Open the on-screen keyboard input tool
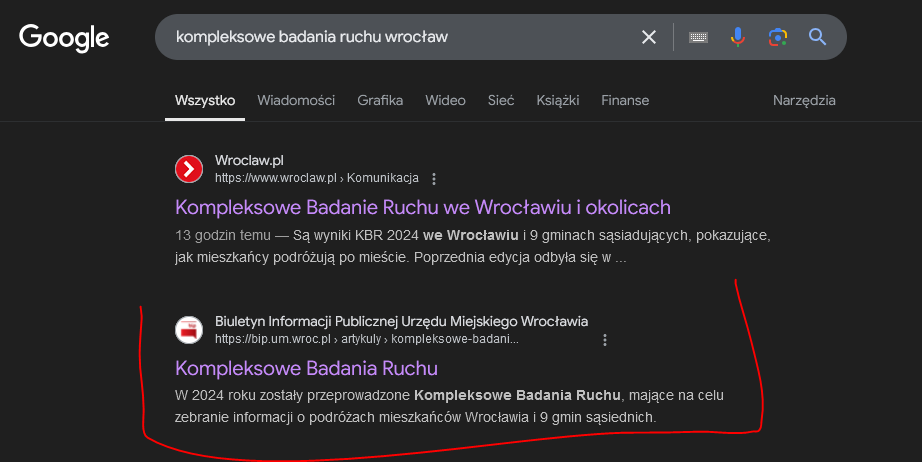 pos(698,37)
